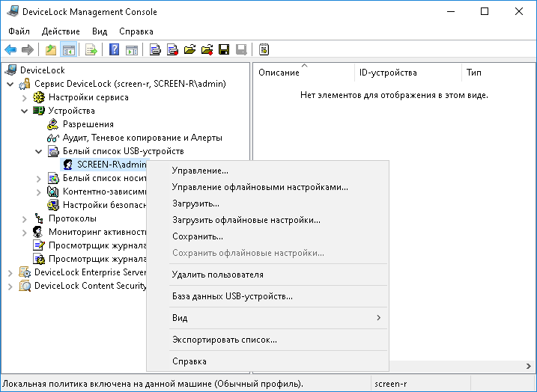This screenshot has width=537, height=392.
Task: Choose Управление... in the context menu
Action: [x=268, y=171]
